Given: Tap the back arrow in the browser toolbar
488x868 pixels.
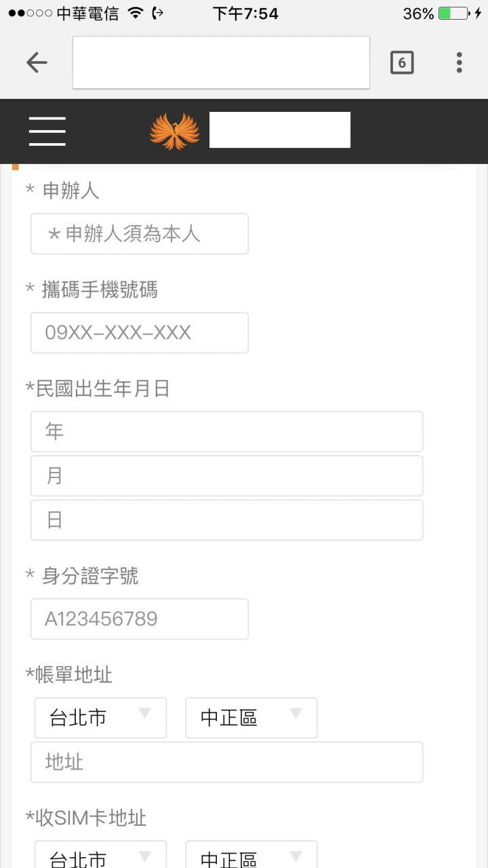Looking at the screenshot, I should coord(37,62).
